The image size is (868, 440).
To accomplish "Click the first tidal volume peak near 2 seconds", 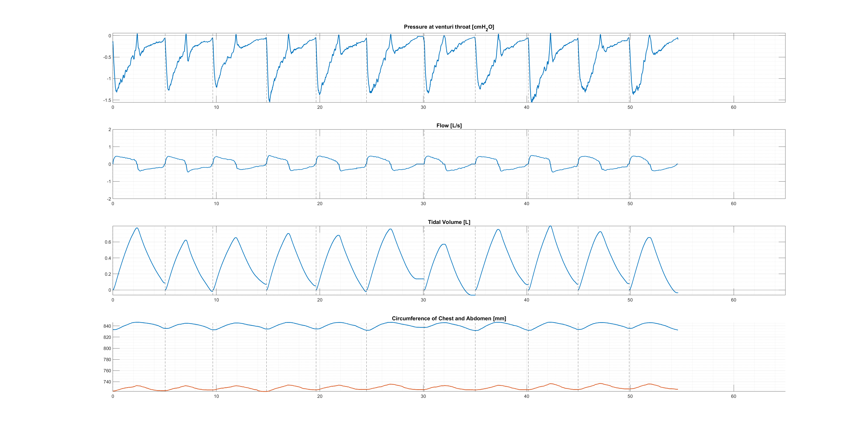I will click(137, 228).
